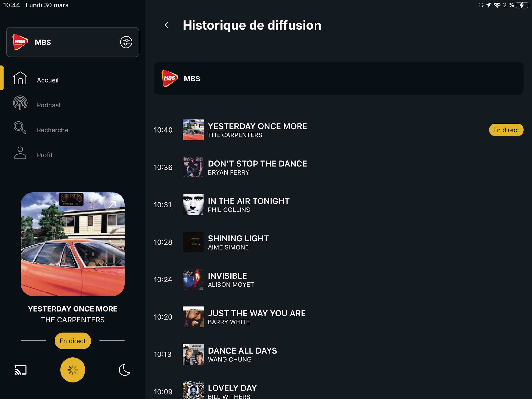Image resolution: width=532 pixels, height=399 pixels.
Task: Click the DON'T STOP THE DANCE title
Action: point(257,164)
